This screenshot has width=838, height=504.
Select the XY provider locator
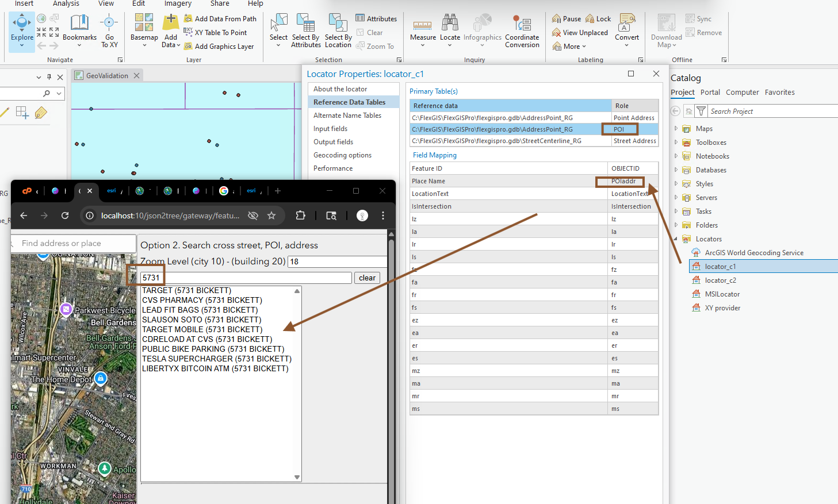722,308
